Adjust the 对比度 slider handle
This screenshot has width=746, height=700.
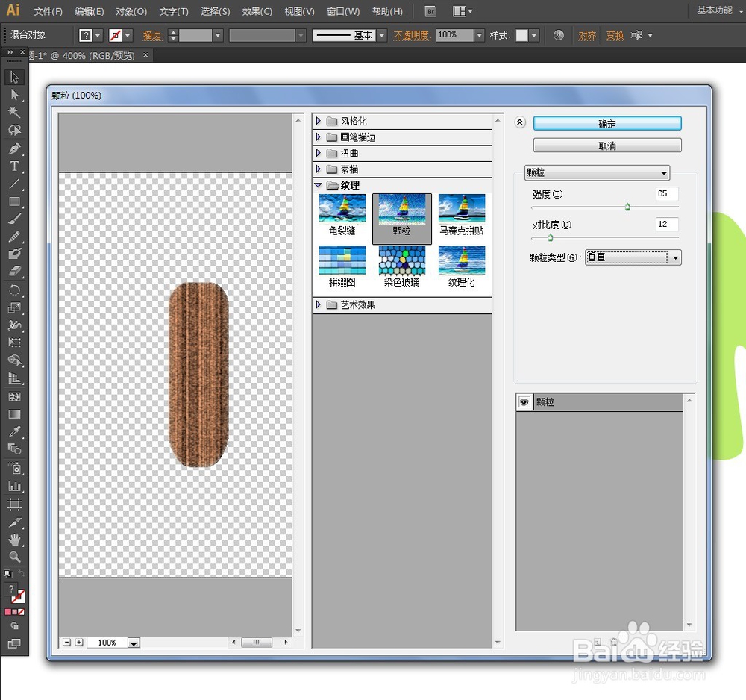click(x=550, y=237)
